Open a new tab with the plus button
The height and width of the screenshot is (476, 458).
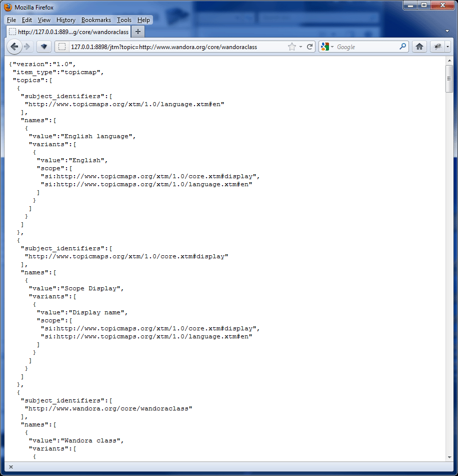(137, 31)
